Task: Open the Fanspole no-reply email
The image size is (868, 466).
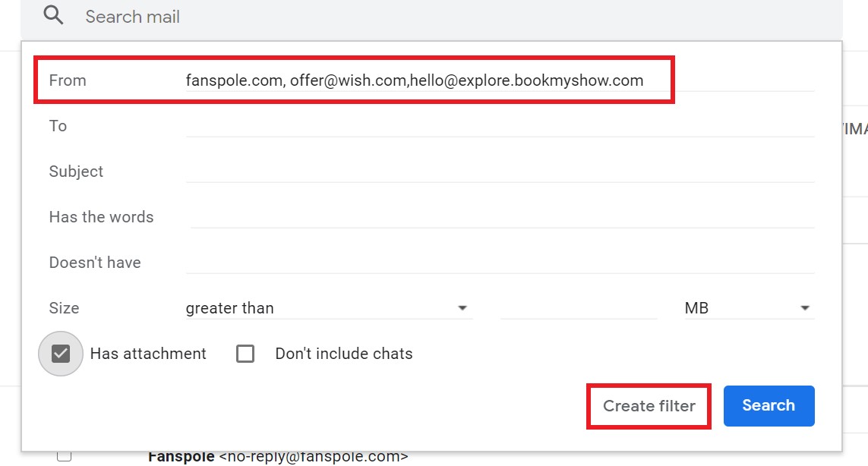Action: (278, 457)
